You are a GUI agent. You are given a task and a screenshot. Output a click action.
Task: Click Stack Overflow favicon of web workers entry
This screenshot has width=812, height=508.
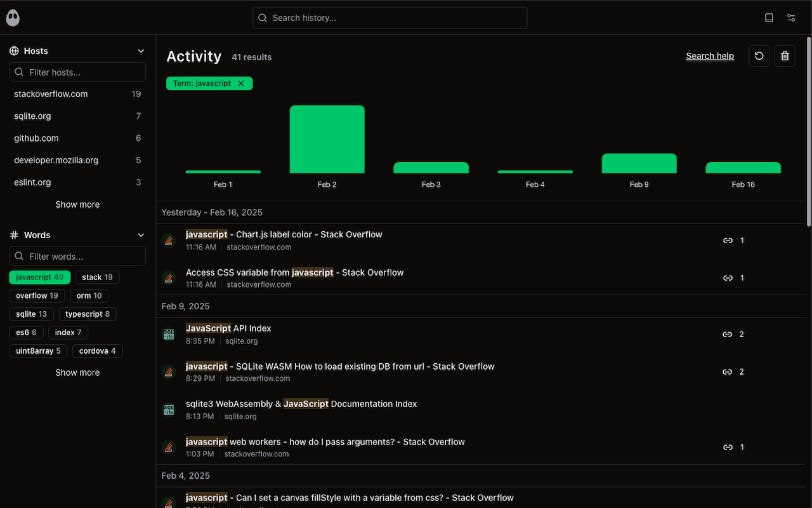tap(169, 448)
